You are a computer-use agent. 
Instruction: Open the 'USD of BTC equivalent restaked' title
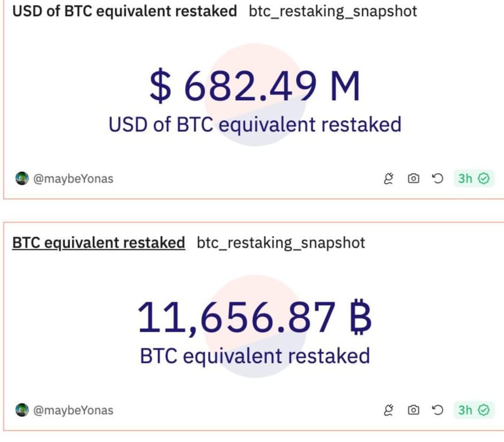[125, 11]
